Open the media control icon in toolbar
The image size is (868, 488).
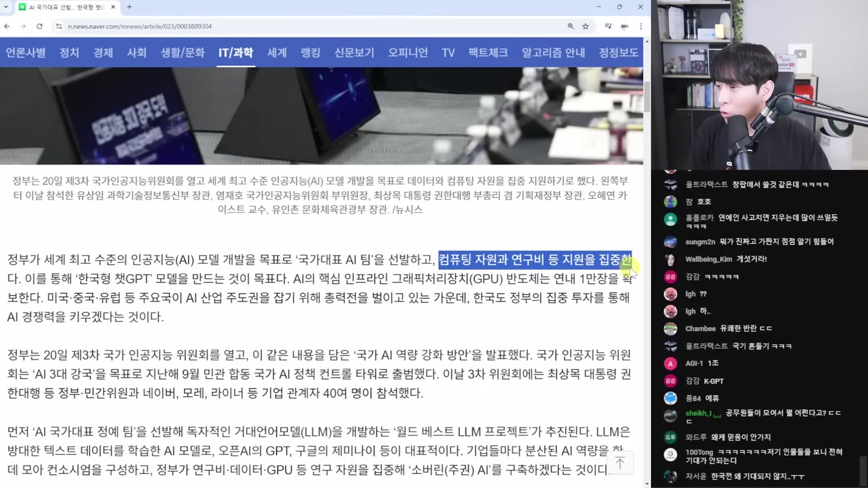[608, 26]
